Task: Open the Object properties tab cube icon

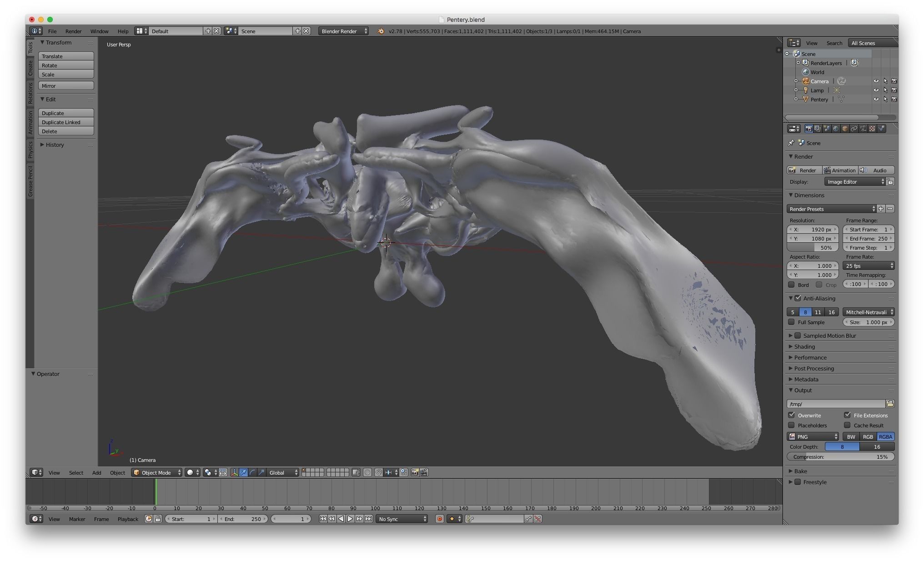Action: click(845, 129)
